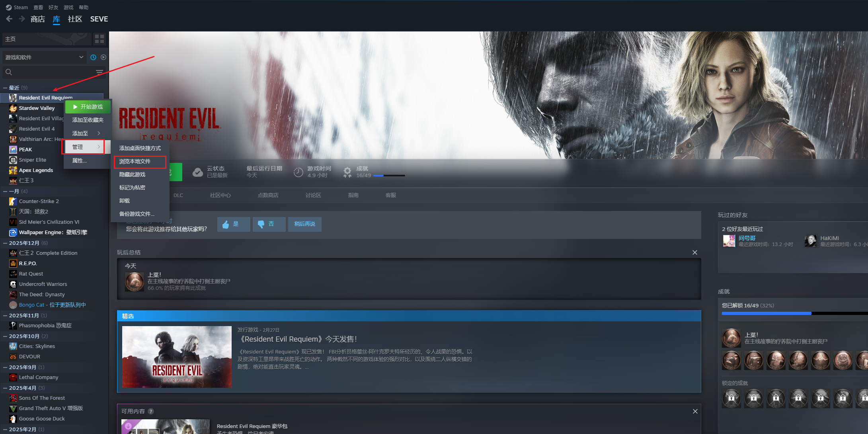Open the featured Resident Evil Requiem thumbnail
Viewport: 868px width, 434px height.
click(177, 357)
